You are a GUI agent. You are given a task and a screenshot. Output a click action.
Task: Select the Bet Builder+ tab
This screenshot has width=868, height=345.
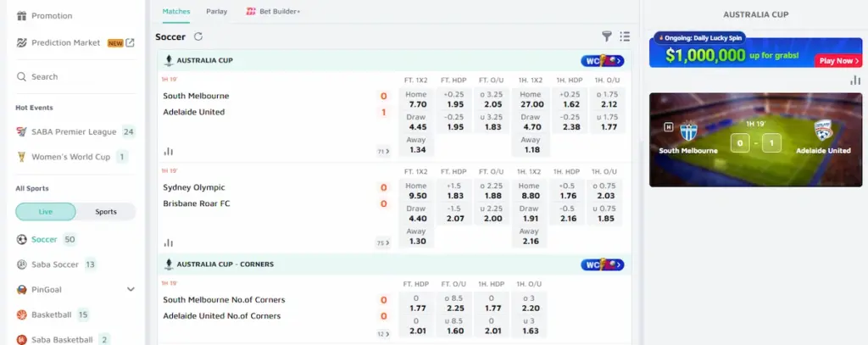[274, 11]
